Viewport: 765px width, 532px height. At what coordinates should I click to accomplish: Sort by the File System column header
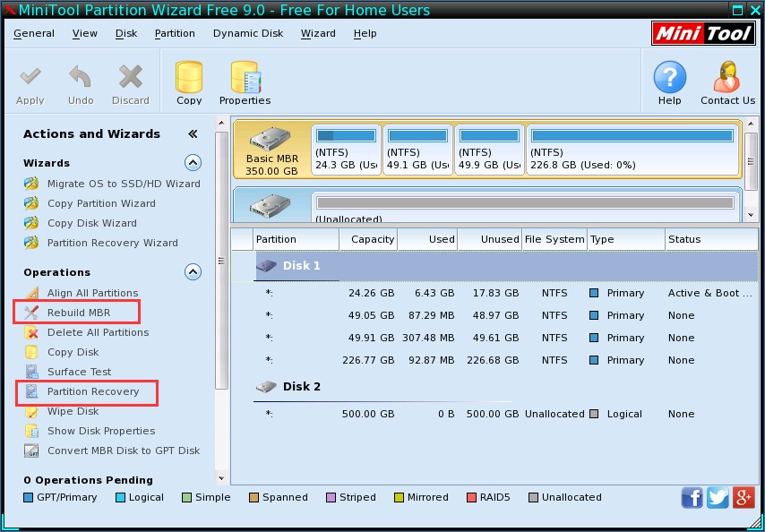click(554, 239)
